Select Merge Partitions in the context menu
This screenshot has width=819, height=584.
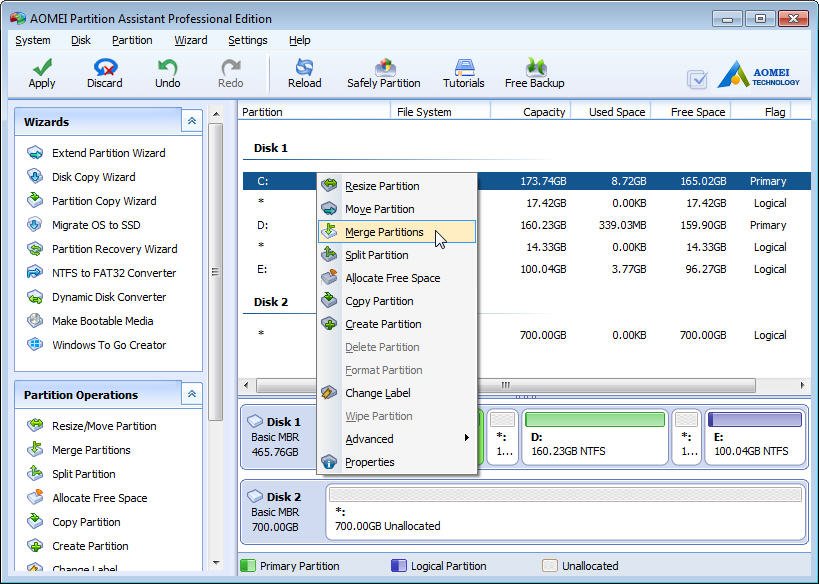tap(397, 232)
